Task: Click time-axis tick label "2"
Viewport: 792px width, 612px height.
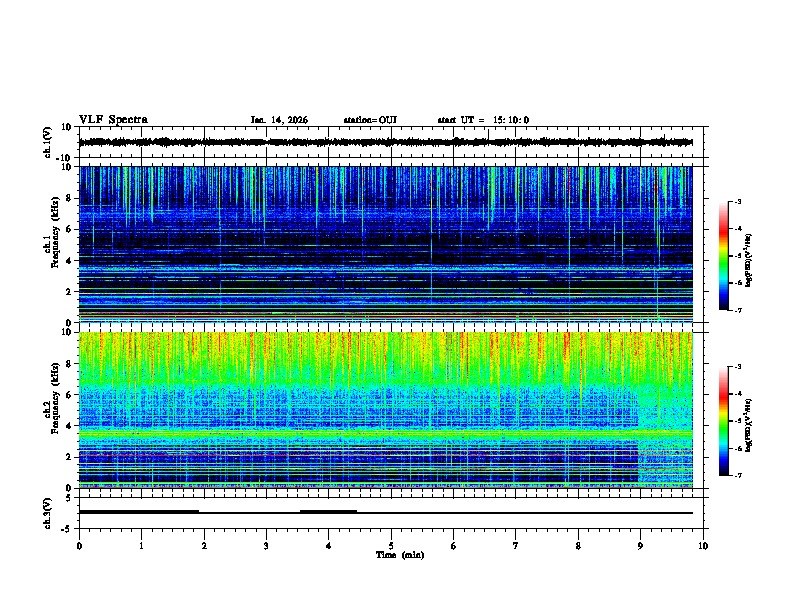Action: (x=204, y=546)
